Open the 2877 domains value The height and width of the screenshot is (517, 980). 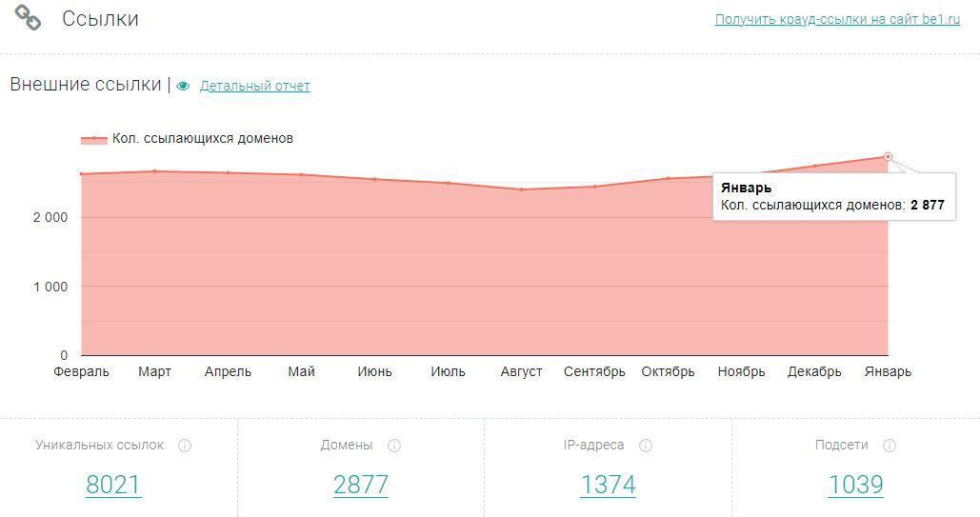(361, 485)
